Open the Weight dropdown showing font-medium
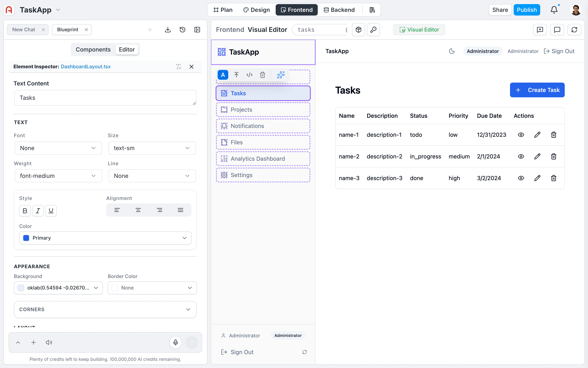Viewport: 588px width, 368px height. tap(58, 176)
